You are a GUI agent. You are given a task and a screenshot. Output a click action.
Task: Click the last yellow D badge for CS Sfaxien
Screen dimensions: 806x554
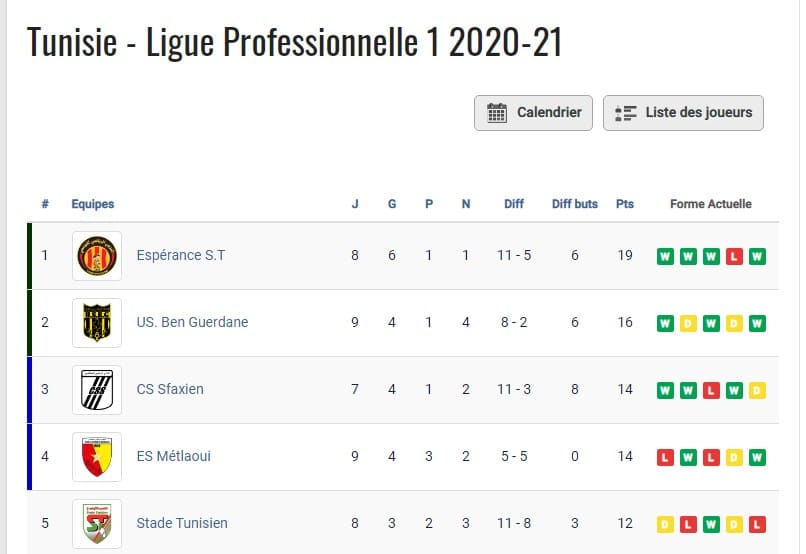pyautogui.click(x=757, y=390)
